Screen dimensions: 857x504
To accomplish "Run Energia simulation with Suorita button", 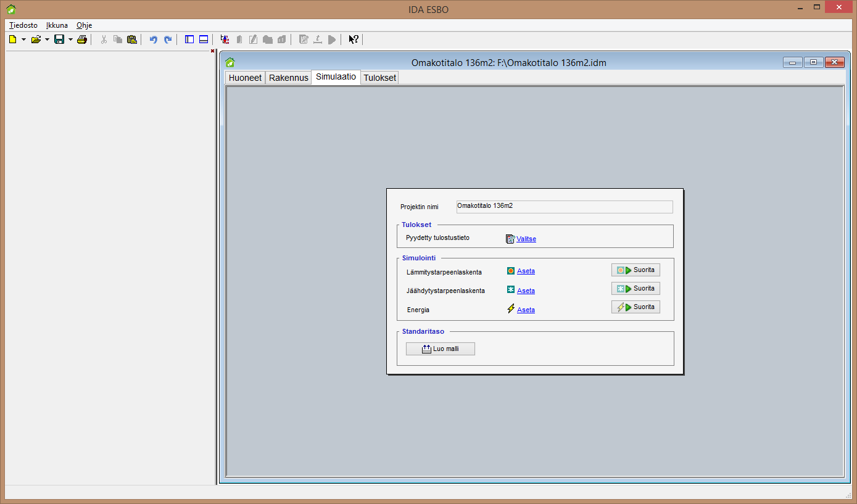I will tap(636, 307).
